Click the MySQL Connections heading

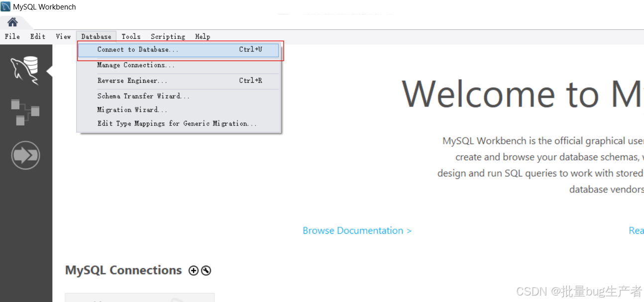(x=123, y=271)
